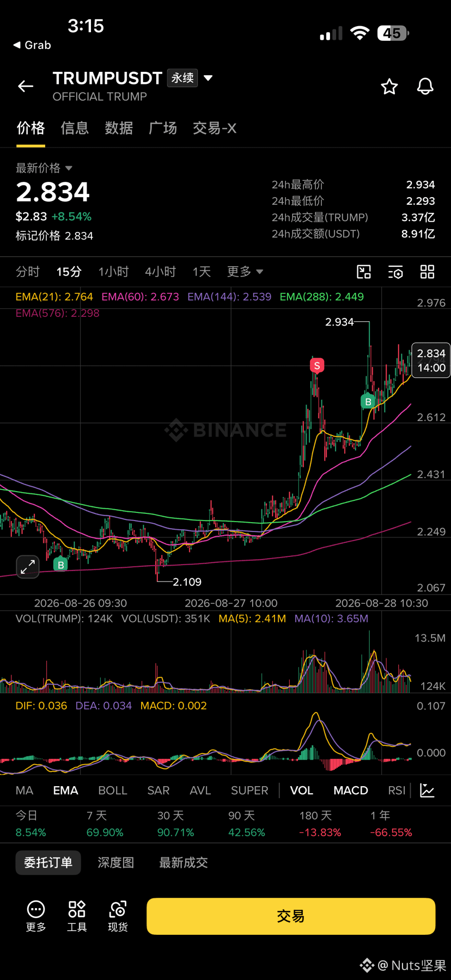Image resolution: width=451 pixels, height=980 pixels.
Task: Tap the EMA(576) legend value
Action: coord(58,313)
